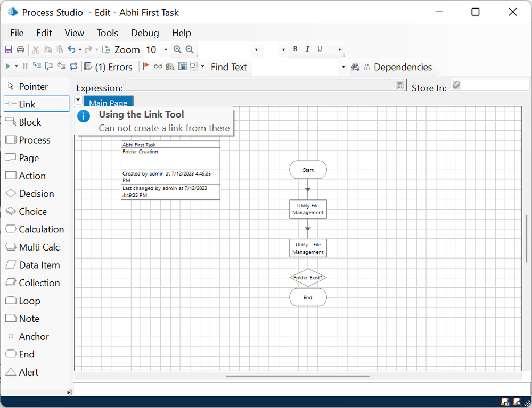Open the Zoom level dropdown

pos(166,49)
